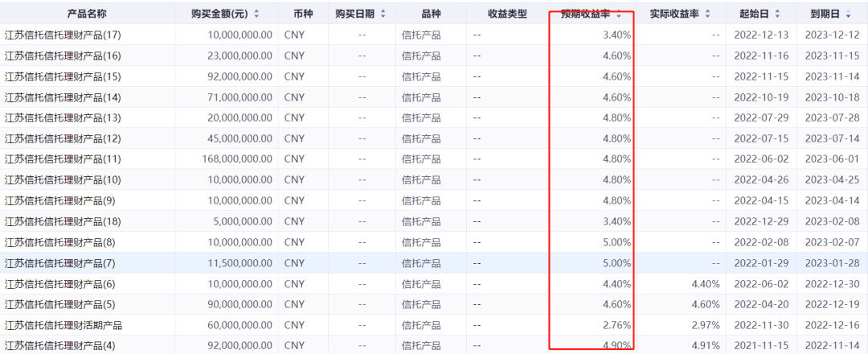
Task: Click actual yield 2.97%
Action: point(706,325)
